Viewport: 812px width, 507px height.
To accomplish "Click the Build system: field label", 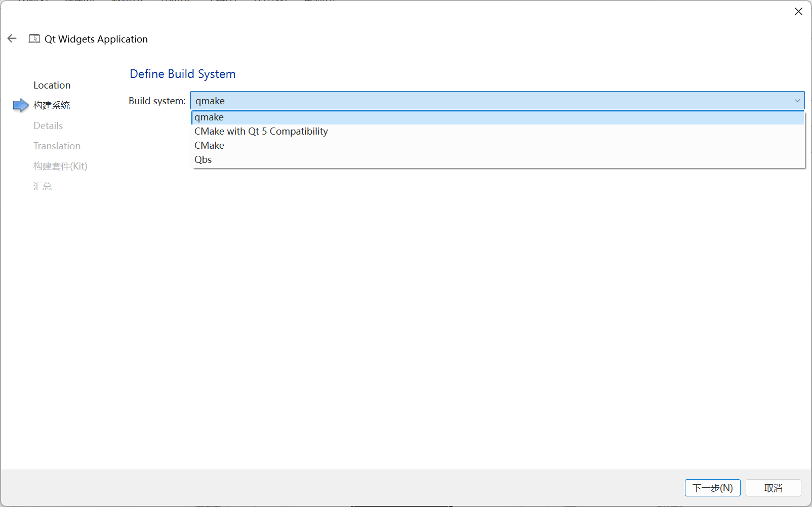I will click(x=157, y=101).
